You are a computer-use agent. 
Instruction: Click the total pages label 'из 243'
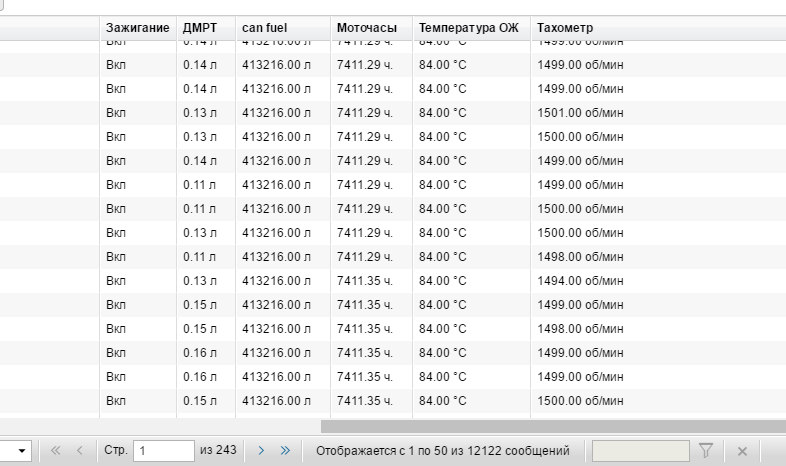tap(218, 451)
